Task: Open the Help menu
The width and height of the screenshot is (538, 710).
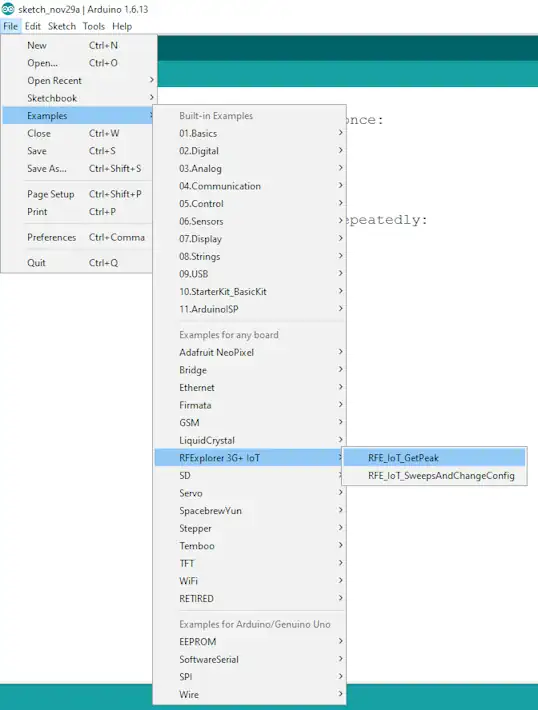Action: 122,26
